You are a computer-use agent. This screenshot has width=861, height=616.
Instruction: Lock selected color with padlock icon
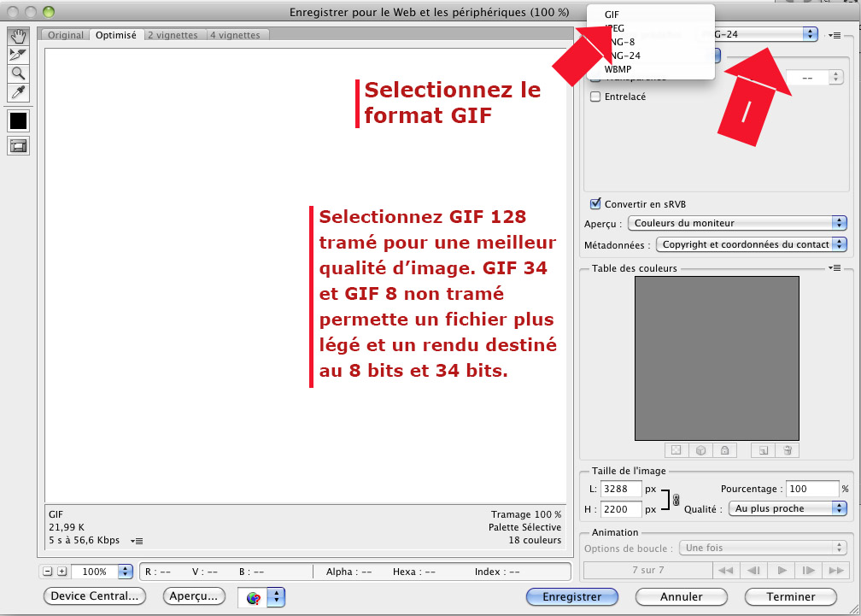tap(723, 449)
